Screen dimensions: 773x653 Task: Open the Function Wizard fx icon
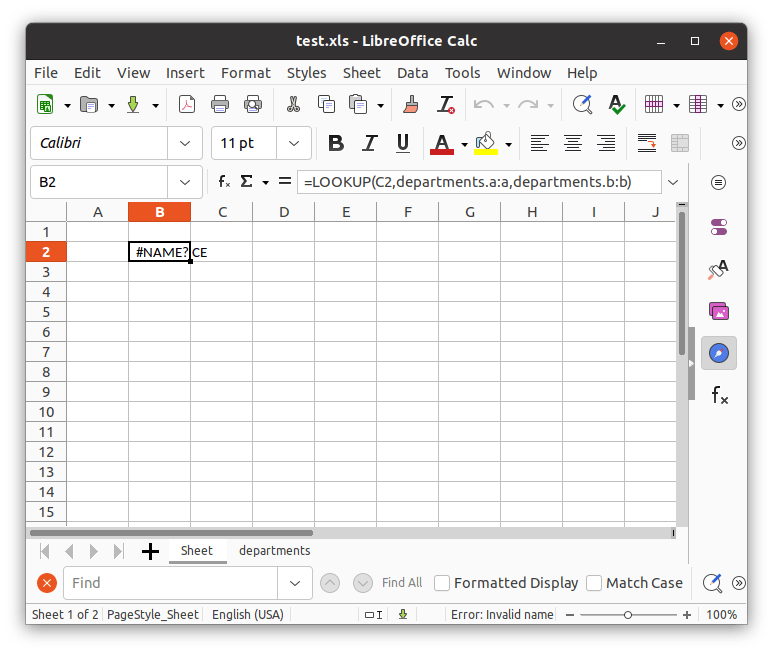224,182
